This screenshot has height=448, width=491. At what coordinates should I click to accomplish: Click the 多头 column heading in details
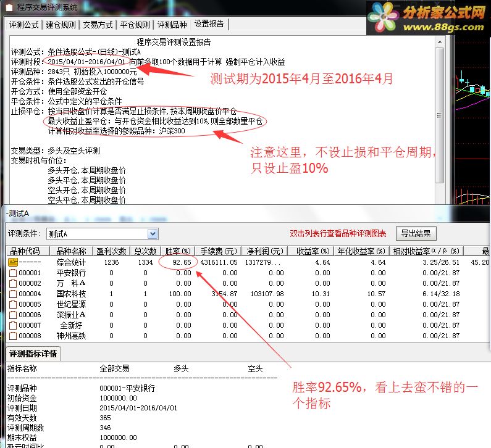(181, 368)
